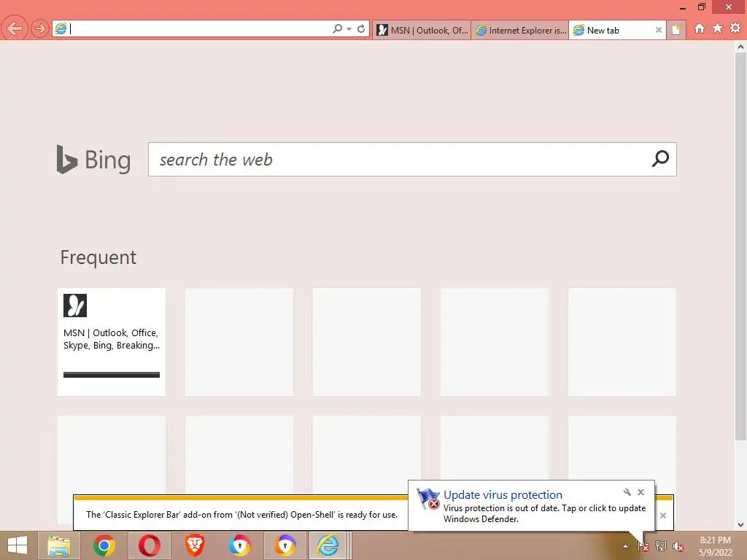Viewport: 747px width, 560px height.
Task: Click the Home icon in IE toolbar
Action: [700, 28]
